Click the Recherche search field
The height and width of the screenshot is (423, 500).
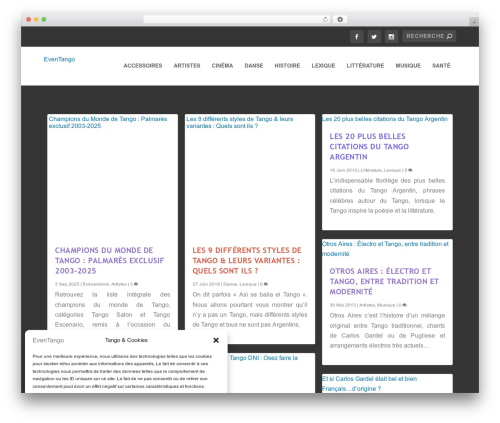429,36
